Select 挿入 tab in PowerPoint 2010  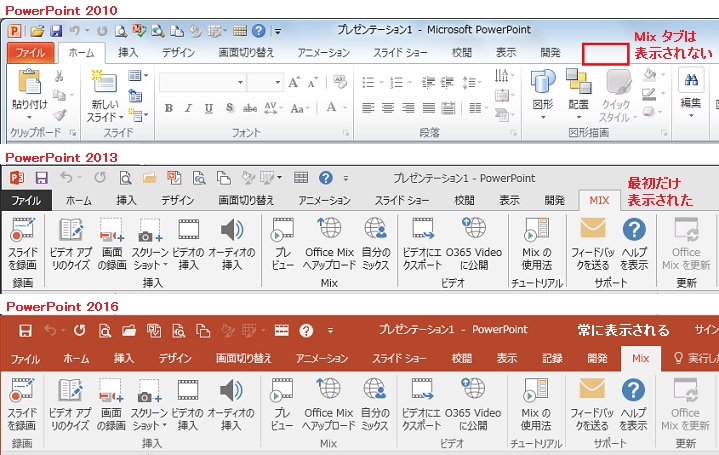[127, 53]
